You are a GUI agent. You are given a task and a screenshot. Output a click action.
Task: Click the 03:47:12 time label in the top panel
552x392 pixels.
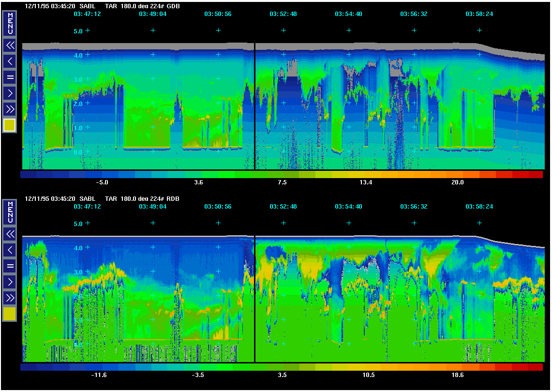tap(87, 14)
